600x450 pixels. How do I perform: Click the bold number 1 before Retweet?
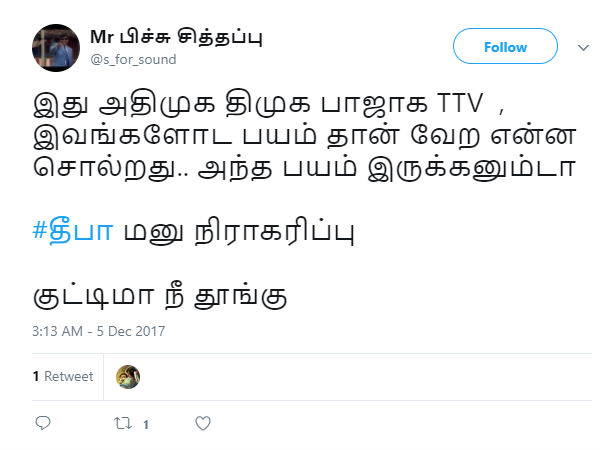(x=36, y=377)
